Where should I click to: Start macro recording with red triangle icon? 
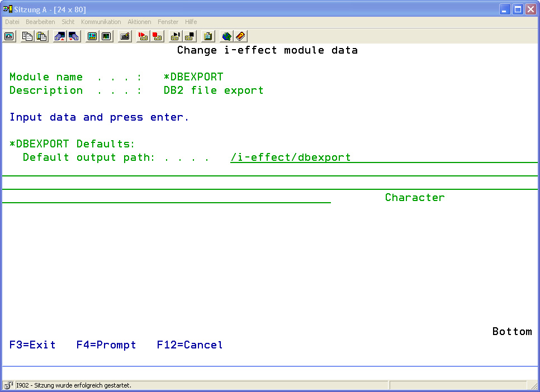143,37
